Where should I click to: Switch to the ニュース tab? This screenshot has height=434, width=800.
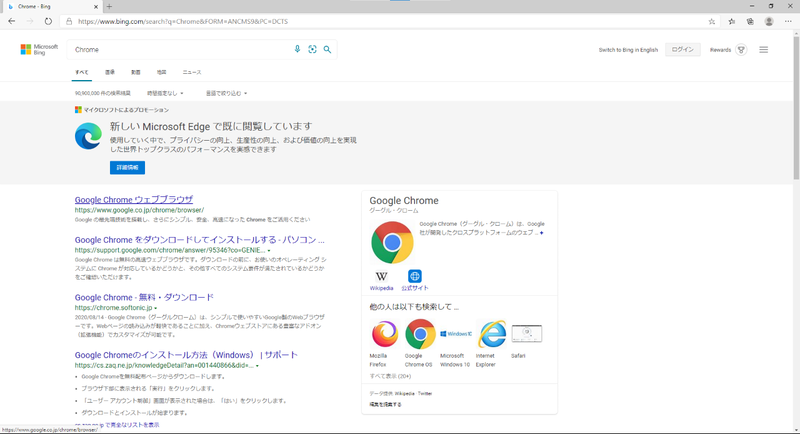pos(192,72)
